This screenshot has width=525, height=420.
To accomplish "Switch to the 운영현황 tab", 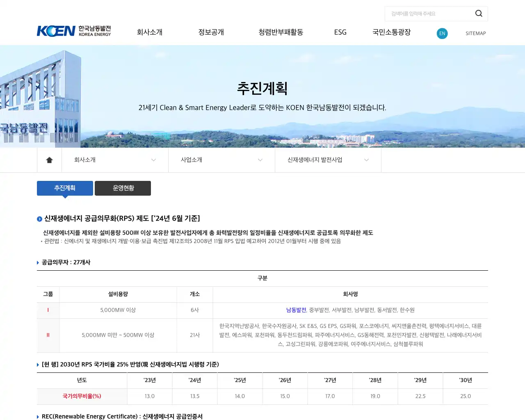I will 123,188.
